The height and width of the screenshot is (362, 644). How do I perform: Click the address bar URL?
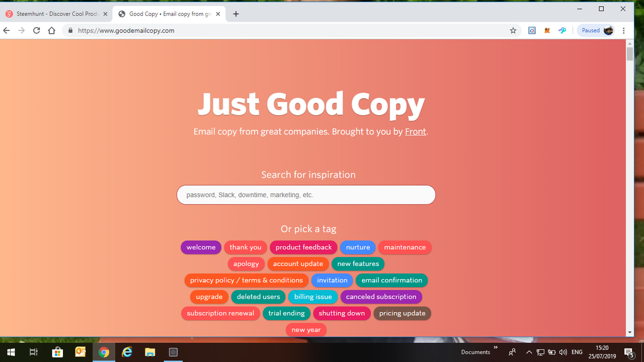point(126,31)
